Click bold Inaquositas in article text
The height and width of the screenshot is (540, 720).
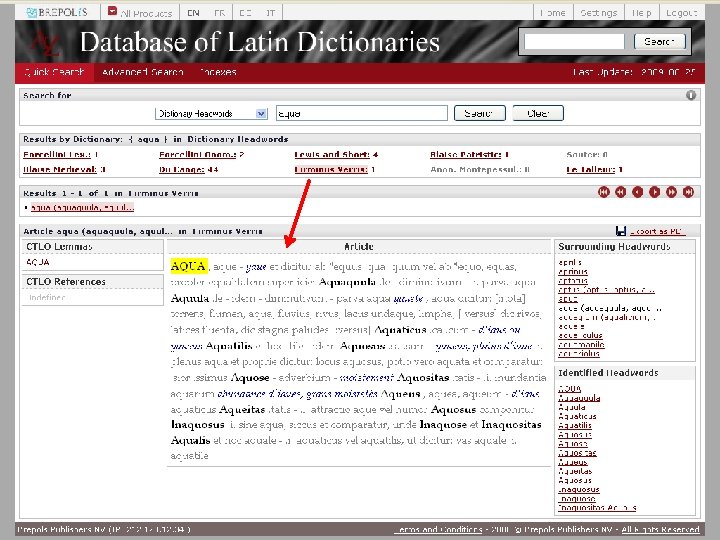click(512, 425)
